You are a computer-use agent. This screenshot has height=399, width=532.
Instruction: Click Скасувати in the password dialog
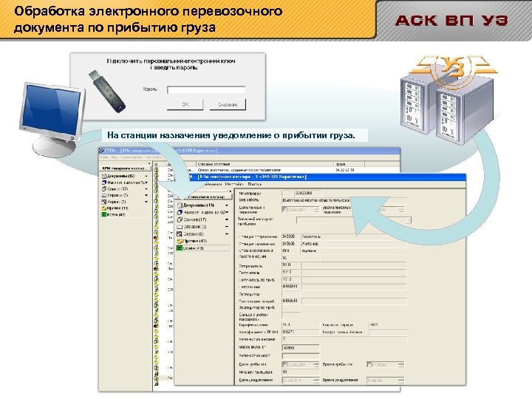pyautogui.click(x=228, y=104)
